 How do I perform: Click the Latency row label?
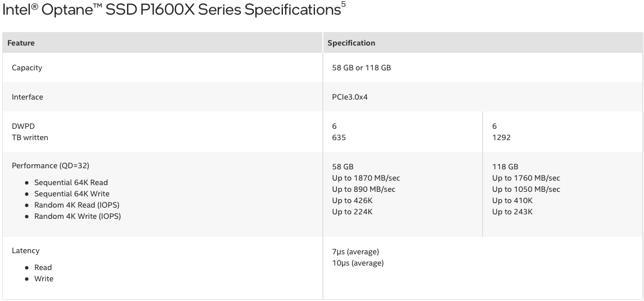point(25,250)
